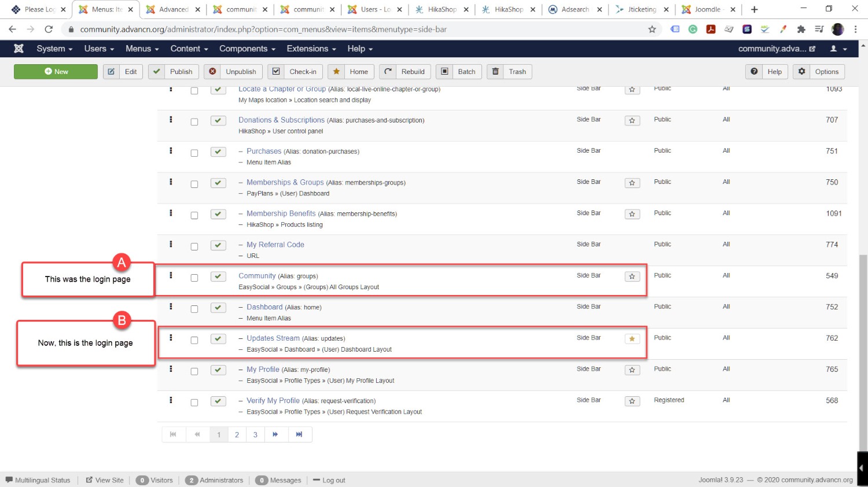
Task: Expand the System dropdown menu
Action: (54, 49)
